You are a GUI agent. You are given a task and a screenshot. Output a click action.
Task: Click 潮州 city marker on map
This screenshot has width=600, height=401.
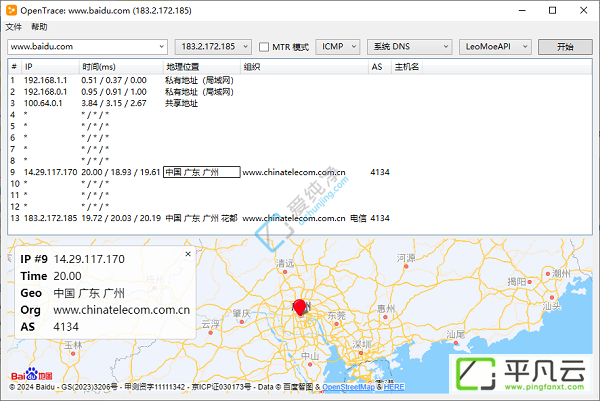click(548, 274)
